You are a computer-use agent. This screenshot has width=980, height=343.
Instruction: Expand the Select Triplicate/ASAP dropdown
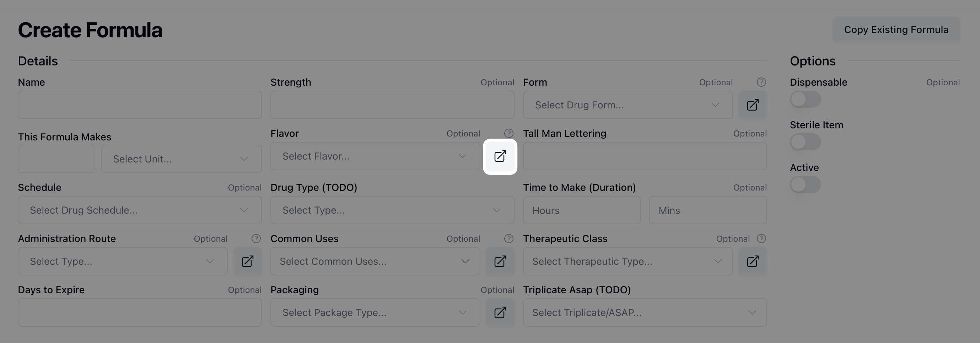[645, 312]
